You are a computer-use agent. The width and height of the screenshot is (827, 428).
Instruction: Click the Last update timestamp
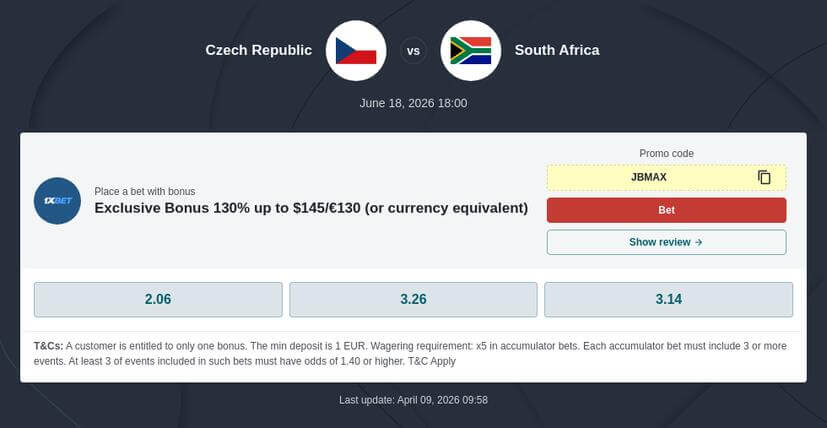pos(413,400)
